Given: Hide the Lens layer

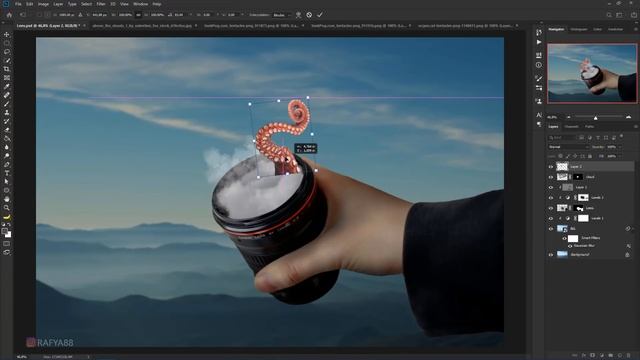Looking at the screenshot, I should click(551, 208).
